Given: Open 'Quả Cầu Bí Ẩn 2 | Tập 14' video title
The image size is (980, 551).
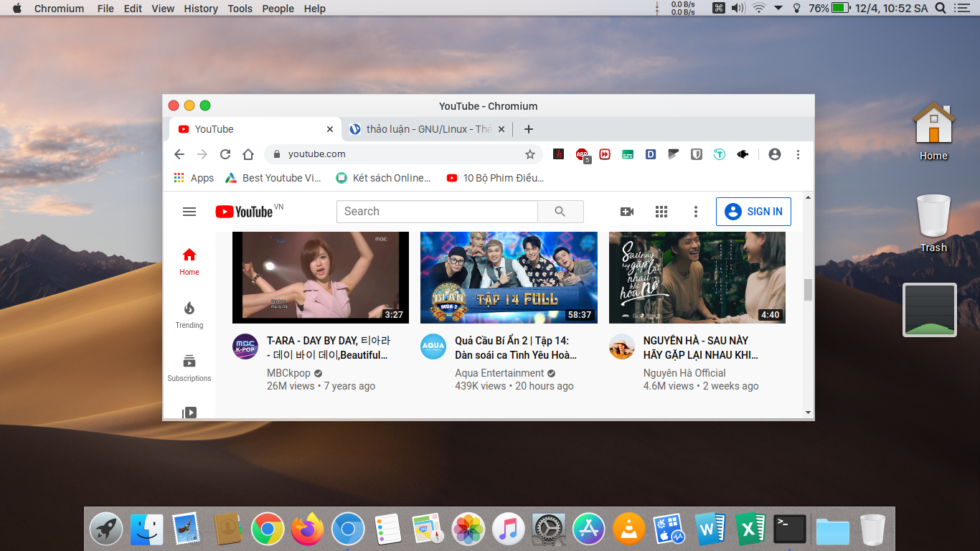Looking at the screenshot, I should [516, 348].
